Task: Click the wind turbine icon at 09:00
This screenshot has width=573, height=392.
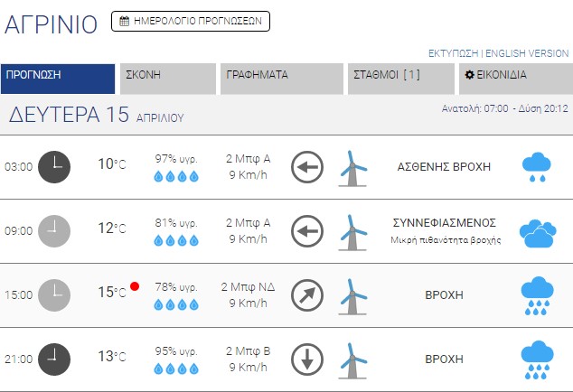Action: pyautogui.click(x=352, y=231)
